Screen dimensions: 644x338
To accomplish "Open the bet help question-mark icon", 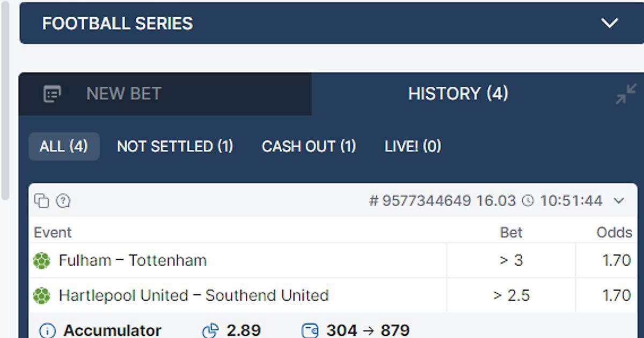I will (x=63, y=201).
